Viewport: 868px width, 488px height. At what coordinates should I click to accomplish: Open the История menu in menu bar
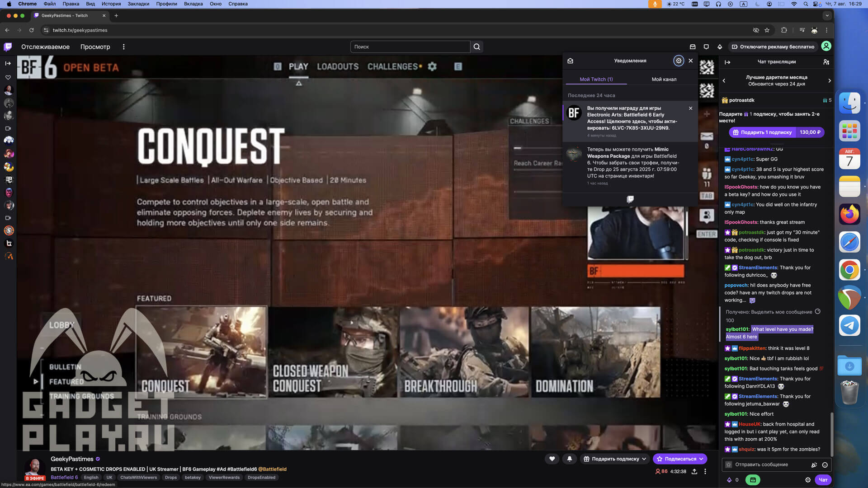pyautogui.click(x=111, y=4)
